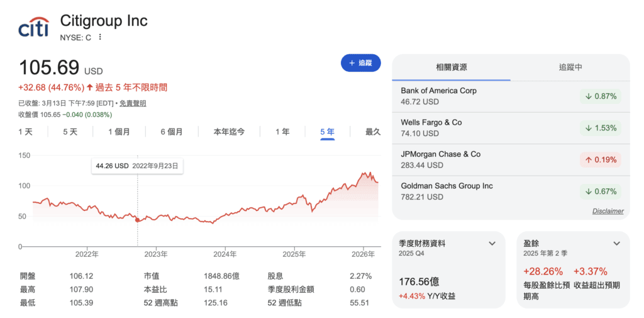This screenshot has height=318, width=644.
Task: Click the 追蹤 follow button
Action: [x=360, y=63]
